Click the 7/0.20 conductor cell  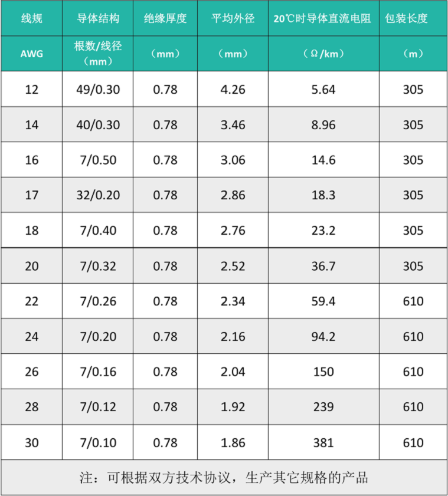coord(98,337)
